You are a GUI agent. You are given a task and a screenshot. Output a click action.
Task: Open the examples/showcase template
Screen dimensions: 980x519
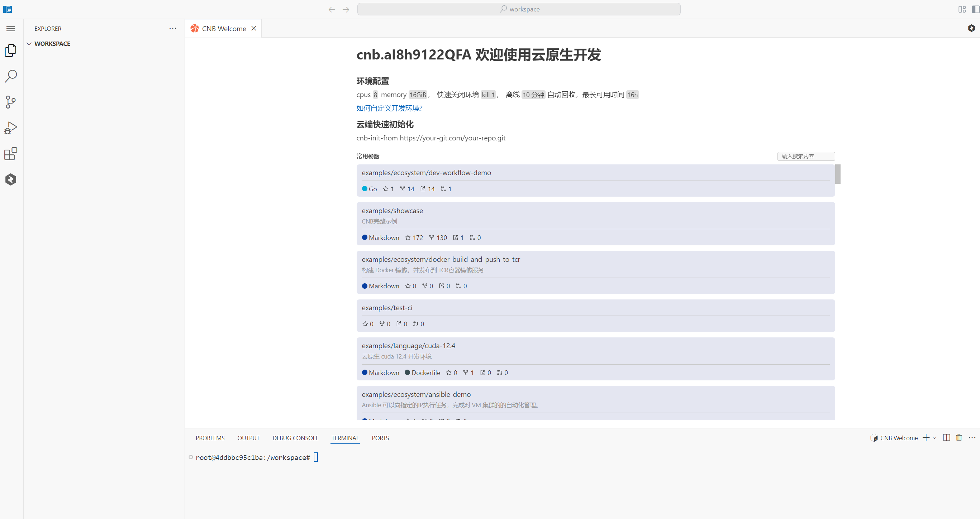point(392,211)
